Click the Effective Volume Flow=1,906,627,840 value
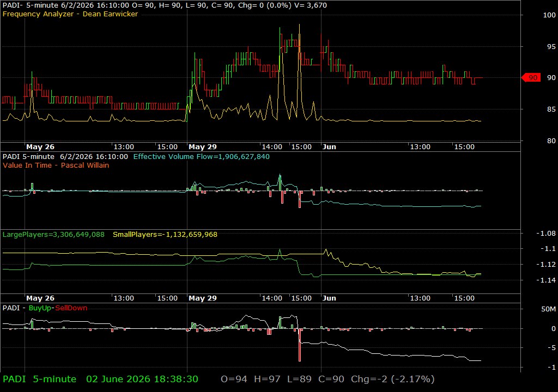Viewport: 558px width, 392px height. pos(202,156)
